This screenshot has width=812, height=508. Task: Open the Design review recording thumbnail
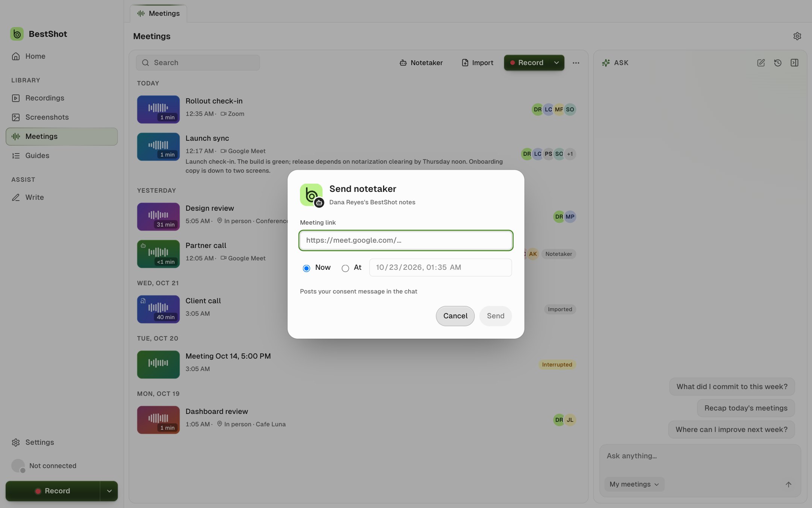[158, 216]
